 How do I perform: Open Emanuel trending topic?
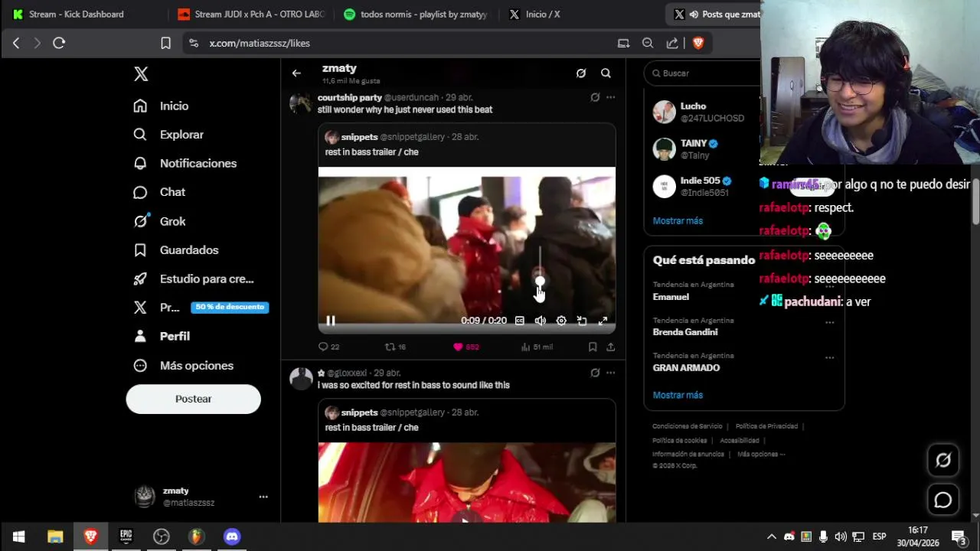click(x=671, y=297)
